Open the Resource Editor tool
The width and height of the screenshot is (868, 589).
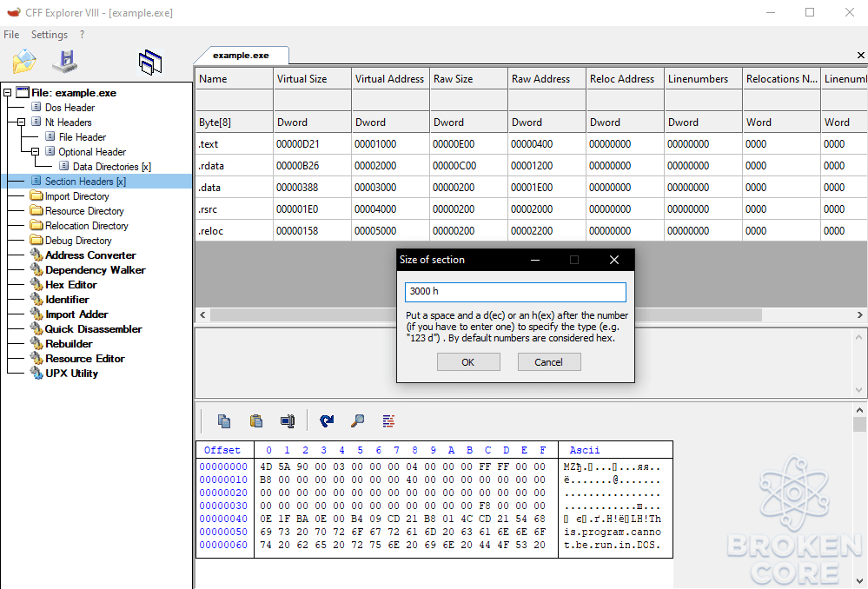pos(84,359)
